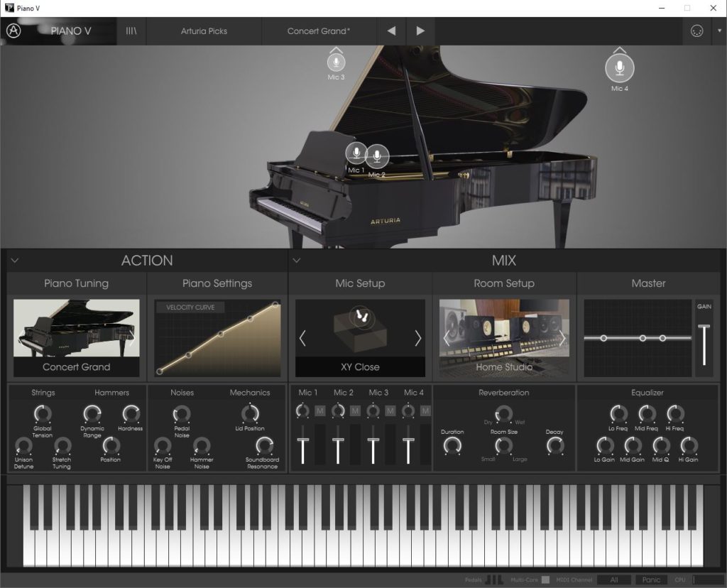Select Mic 2 microphone inside the piano
This screenshot has width=727, height=588.
(x=378, y=156)
